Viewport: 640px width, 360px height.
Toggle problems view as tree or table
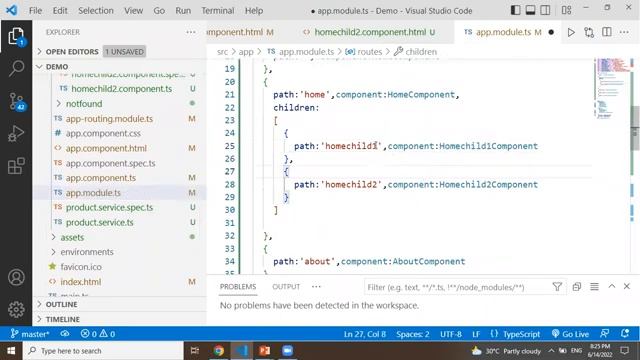click(x=594, y=287)
